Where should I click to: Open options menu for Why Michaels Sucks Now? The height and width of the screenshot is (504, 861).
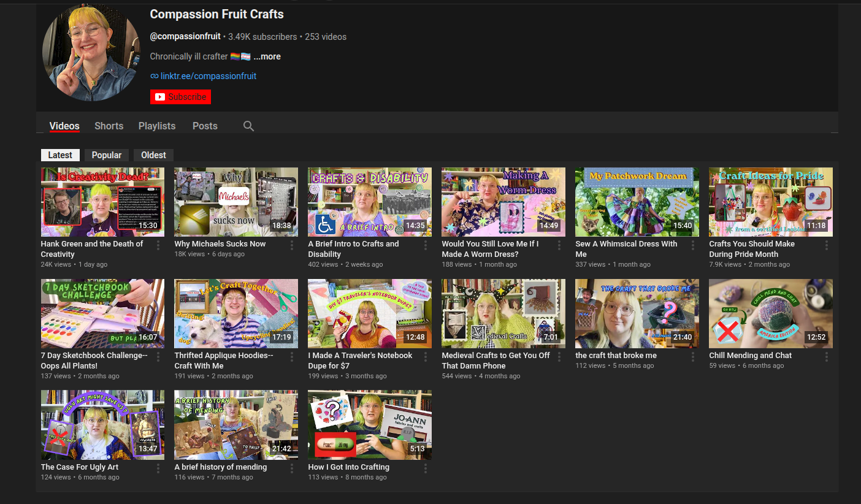[x=292, y=245]
